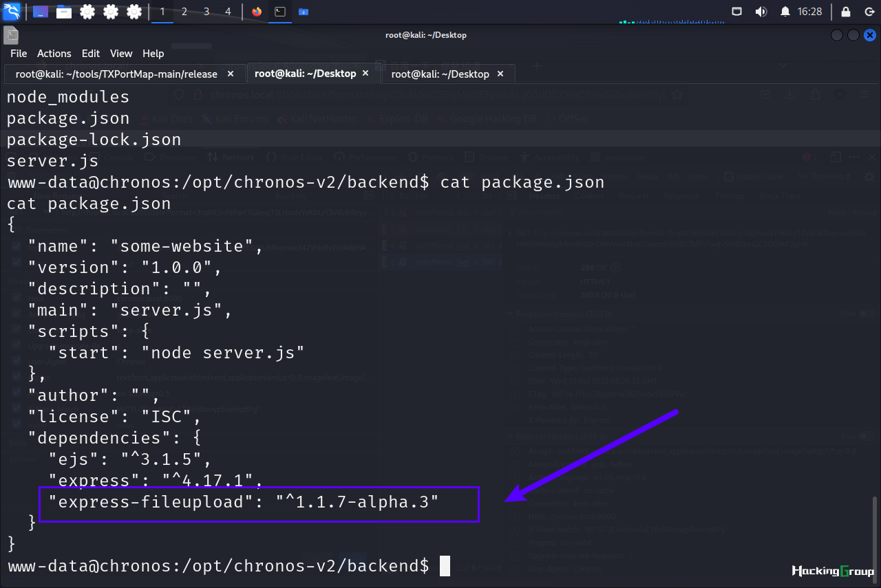
Task: Open the View menu
Action: tap(121, 53)
